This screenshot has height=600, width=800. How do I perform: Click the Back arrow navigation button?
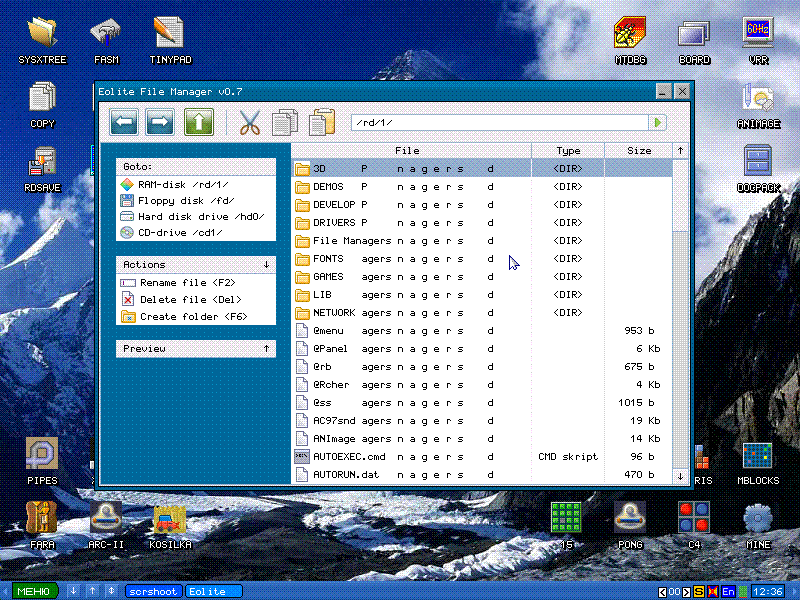click(124, 122)
